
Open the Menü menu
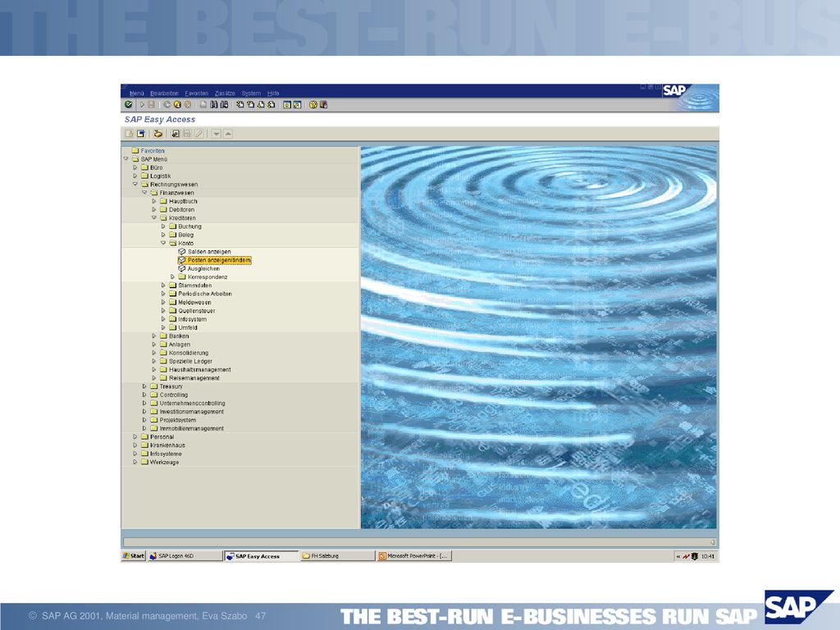click(x=137, y=94)
